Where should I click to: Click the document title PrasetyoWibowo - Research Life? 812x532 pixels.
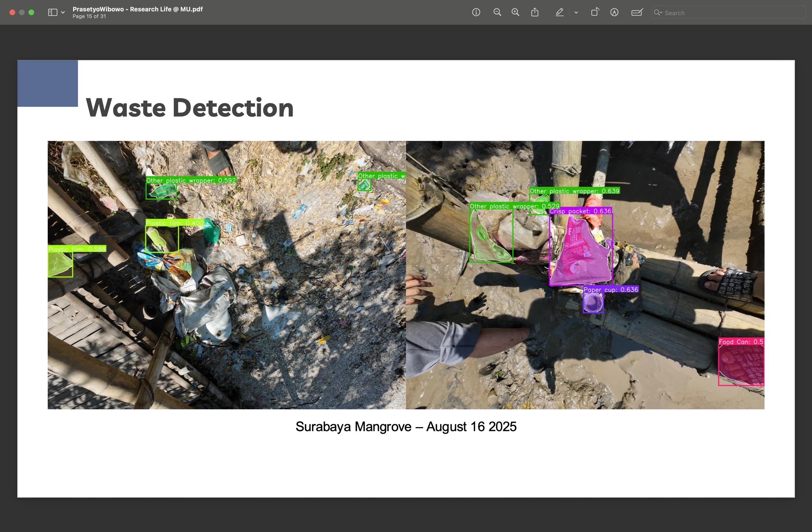137,9
